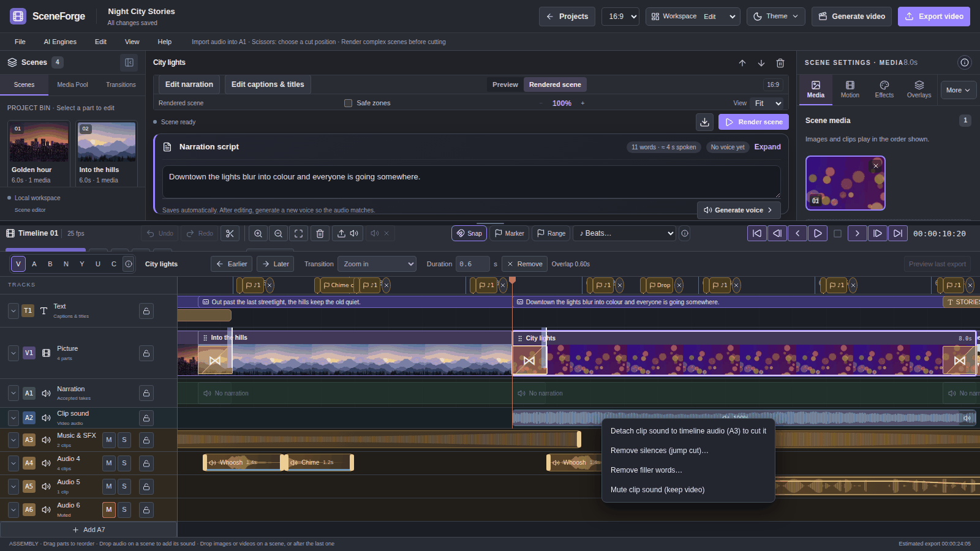The width and height of the screenshot is (980, 551).
Task: Move City lights scene down
Action: [761, 63]
